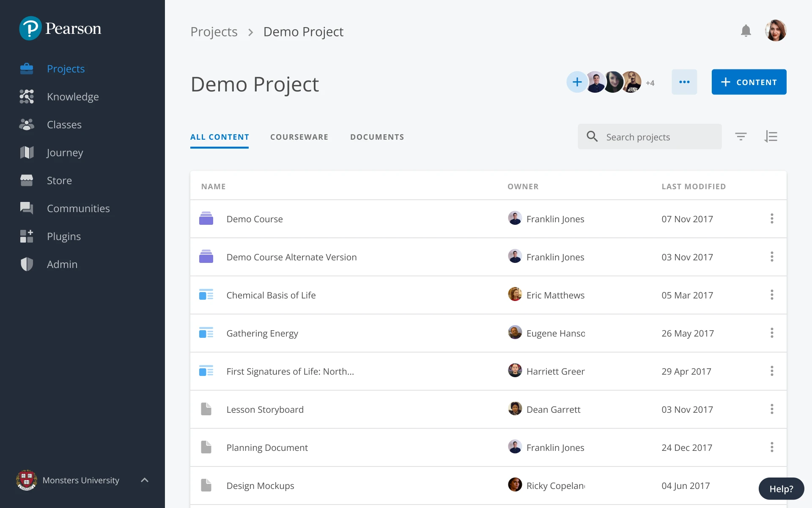The height and width of the screenshot is (508, 812).
Task: Open First Signatures of Life: North... item
Action: pos(290,372)
